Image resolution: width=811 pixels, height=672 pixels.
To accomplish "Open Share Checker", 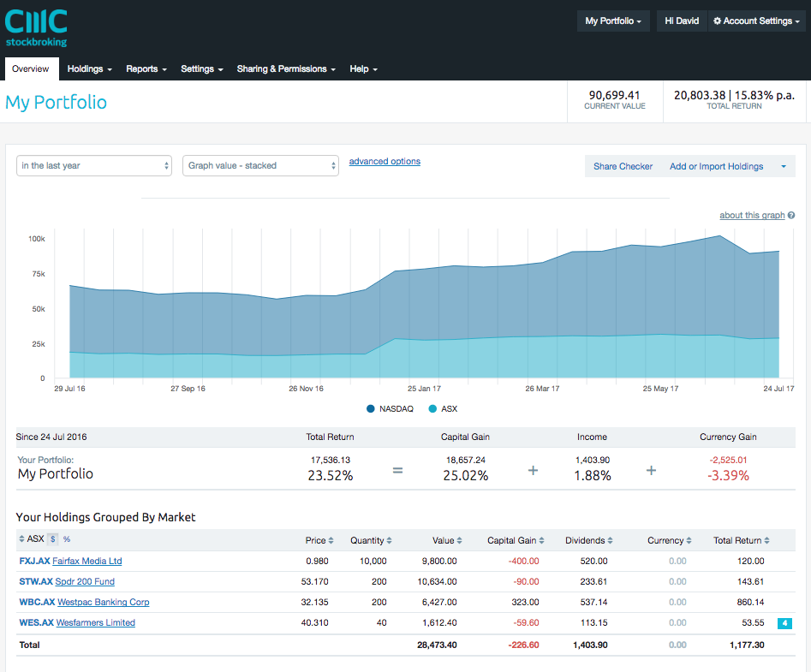I will pos(623,166).
